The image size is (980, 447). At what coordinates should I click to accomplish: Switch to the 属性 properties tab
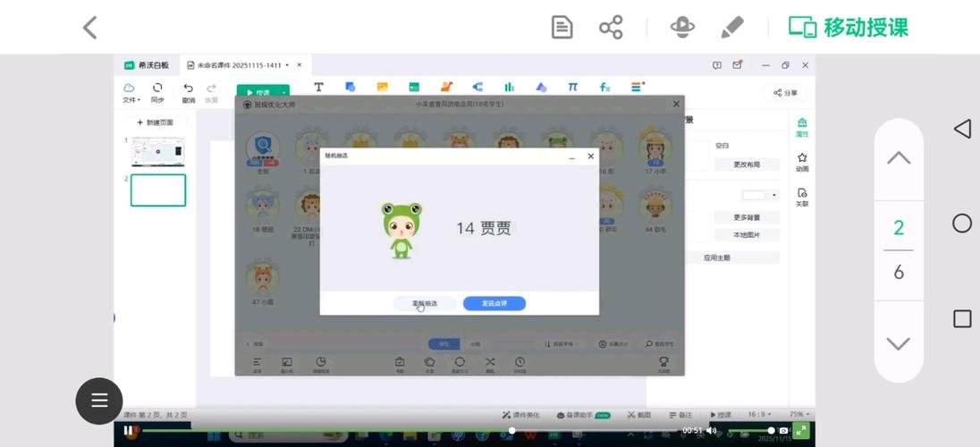pos(802,127)
